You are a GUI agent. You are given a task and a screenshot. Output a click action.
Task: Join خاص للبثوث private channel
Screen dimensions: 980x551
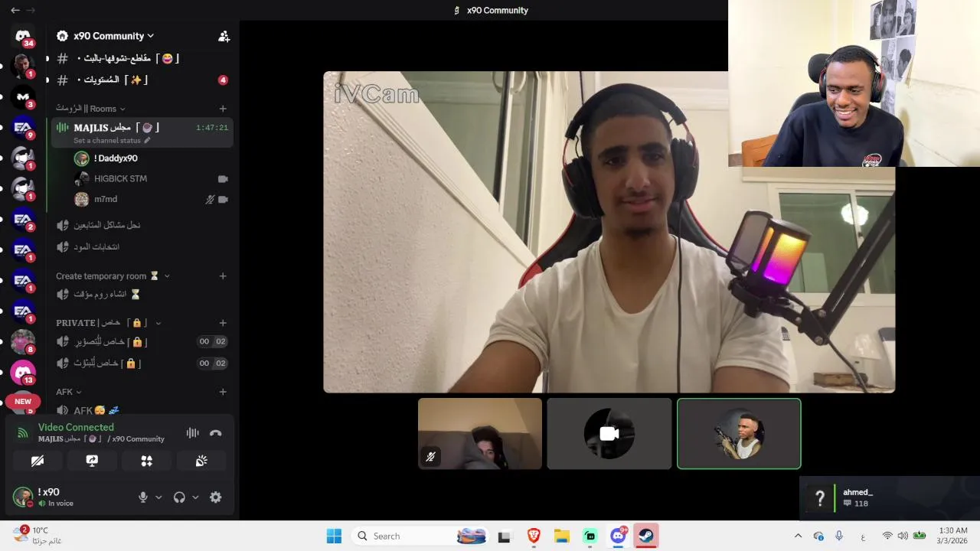(x=142, y=363)
